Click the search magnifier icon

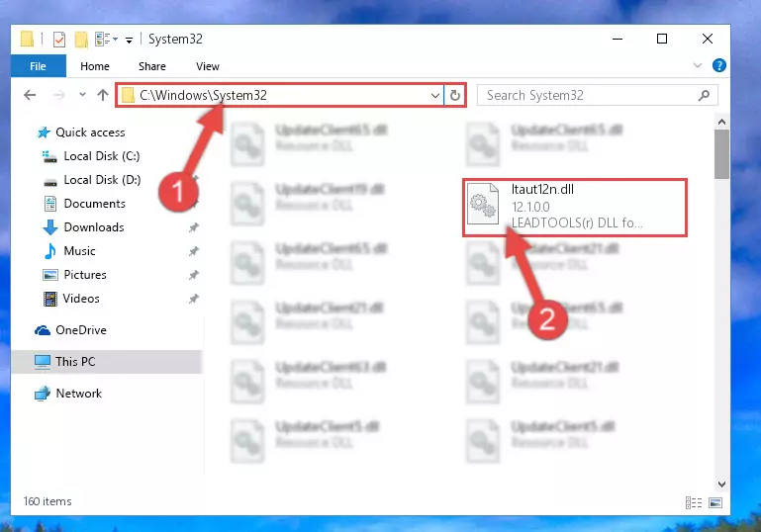(x=704, y=96)
